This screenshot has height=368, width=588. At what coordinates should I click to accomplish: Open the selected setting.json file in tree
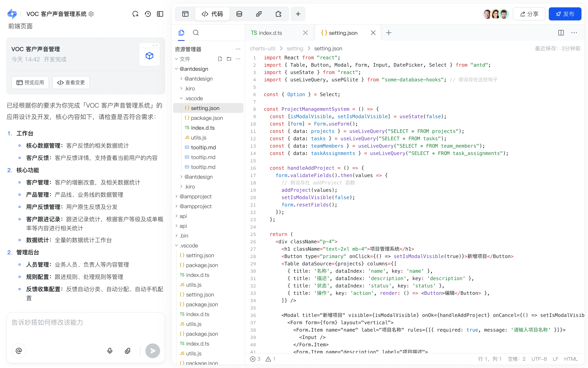coord(208,108)
